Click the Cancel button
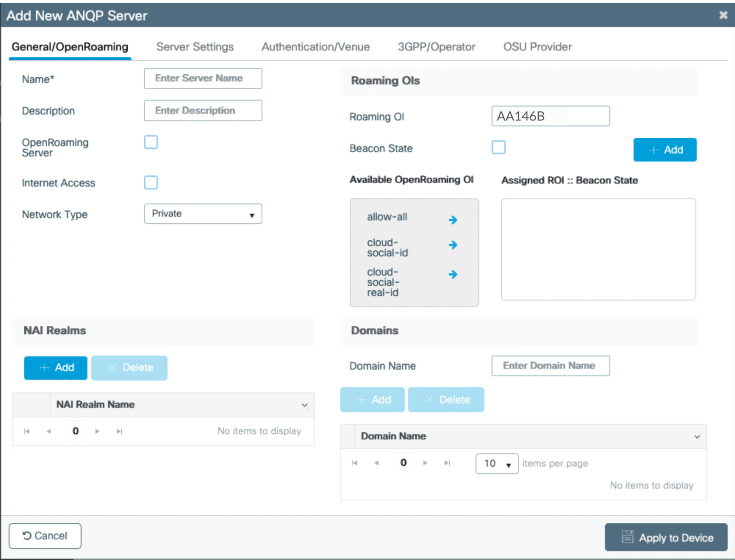The width and height of the screenshot is (735, 560). point(45,536)
